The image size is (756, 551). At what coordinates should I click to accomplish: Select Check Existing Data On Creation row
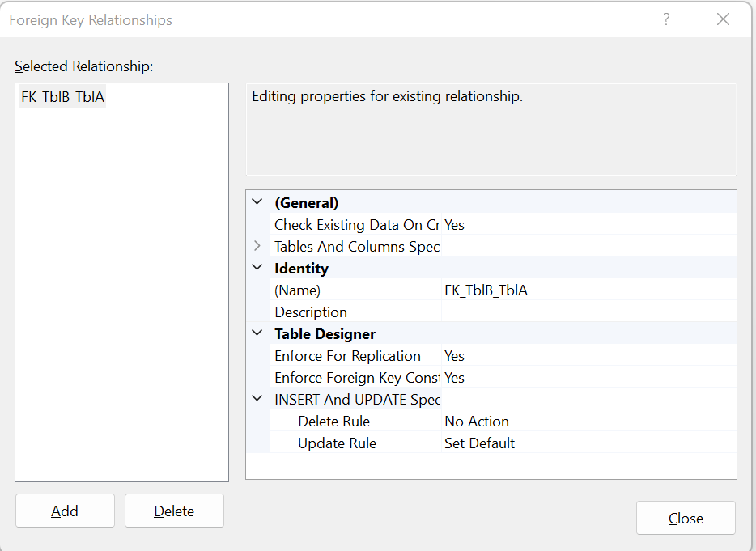356,224
